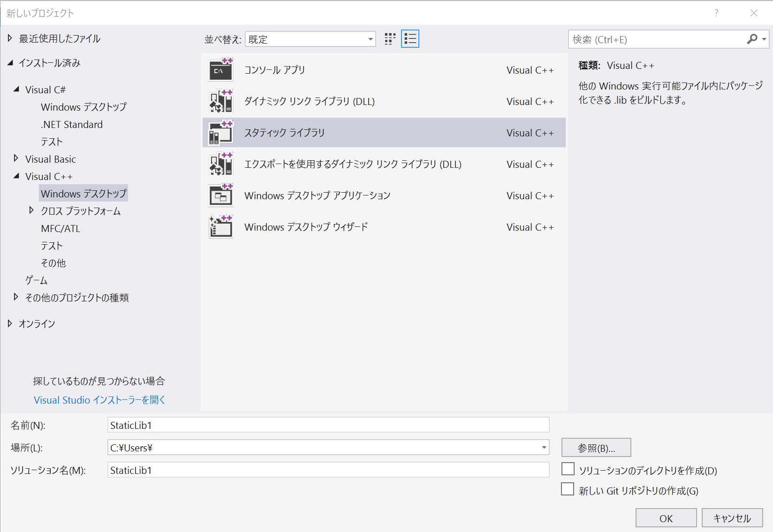This screenshot has width=773, height=532.
Task: Select the Visual Basic tree label
Action: click(x=51, y=159)
